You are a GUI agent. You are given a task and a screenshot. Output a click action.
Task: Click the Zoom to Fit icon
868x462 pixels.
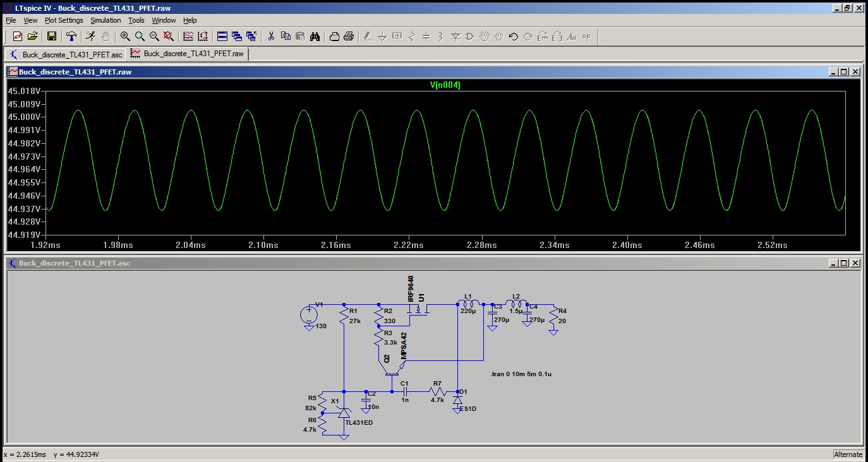click(169, 36)
